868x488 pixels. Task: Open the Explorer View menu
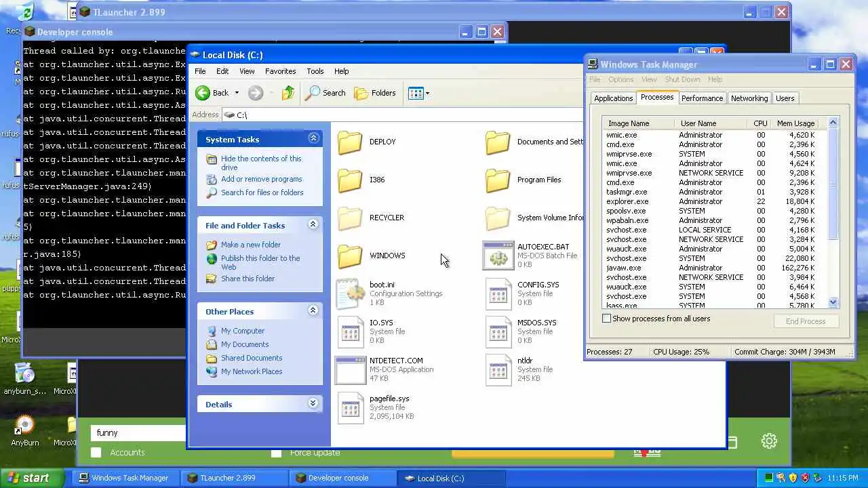click(247, 71)
